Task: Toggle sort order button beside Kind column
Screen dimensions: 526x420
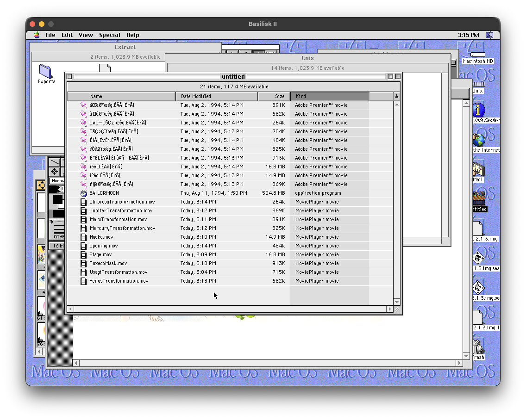Action: [x=396, y=96]
